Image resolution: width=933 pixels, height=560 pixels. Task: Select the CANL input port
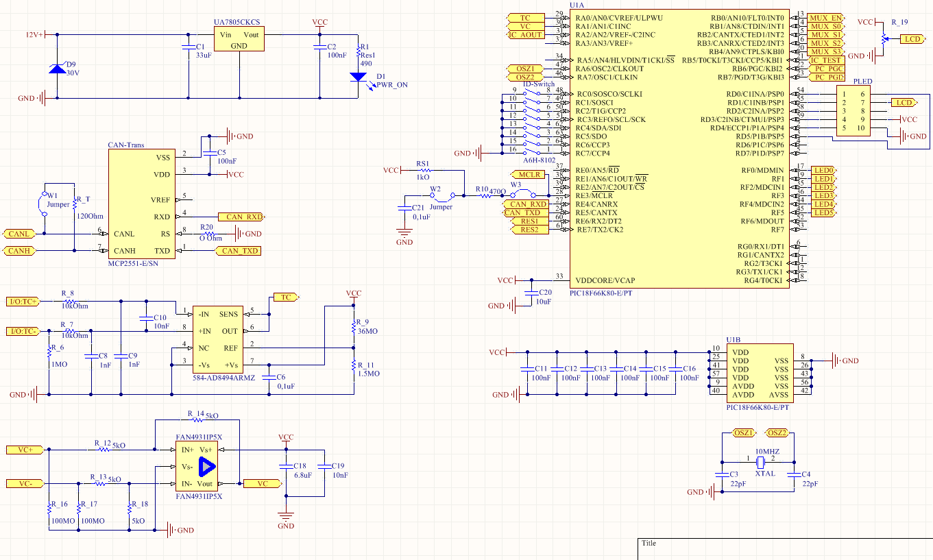(19, 234)
